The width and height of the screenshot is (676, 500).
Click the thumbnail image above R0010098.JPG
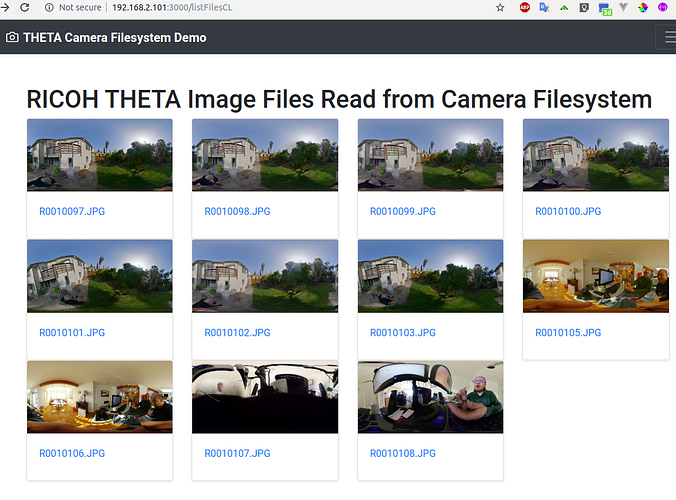point(265,155)
